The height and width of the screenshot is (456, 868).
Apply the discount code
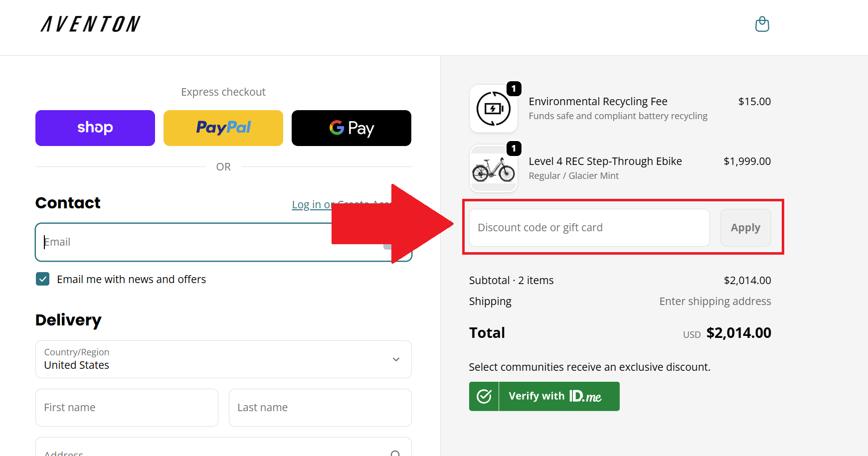[x=745, y=228]
